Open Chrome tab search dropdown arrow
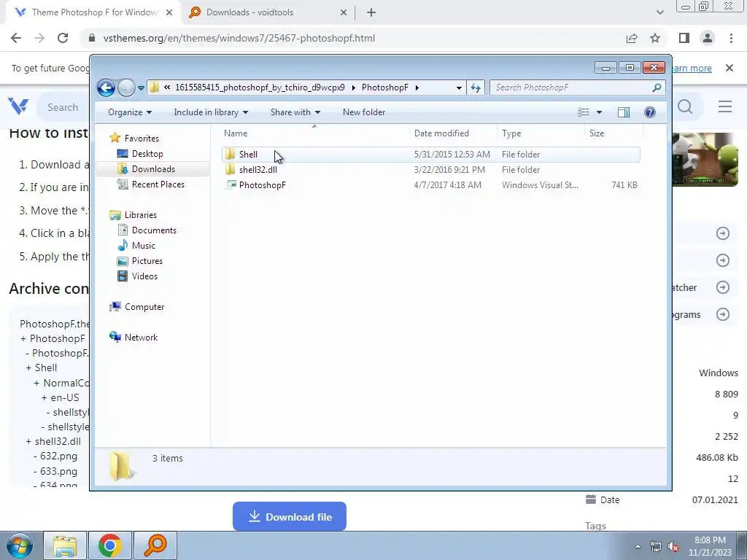Screen dimensions: 747x560 659,13
